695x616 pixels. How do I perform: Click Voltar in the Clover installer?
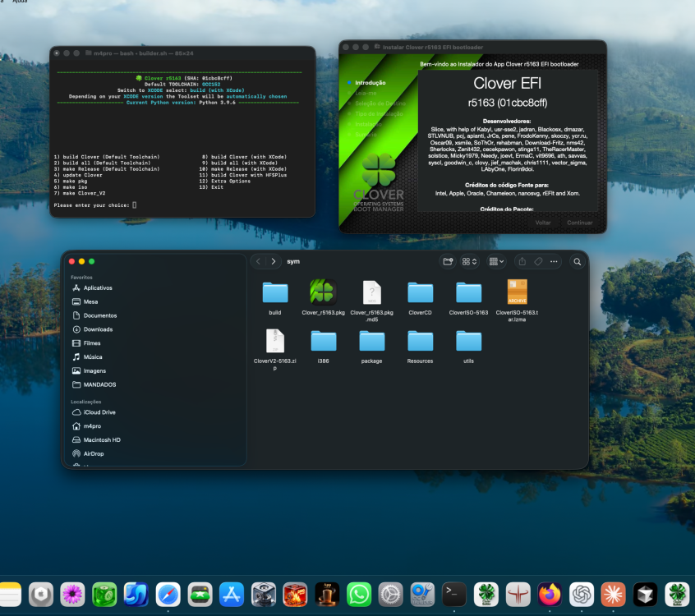[x=542, y=223]
